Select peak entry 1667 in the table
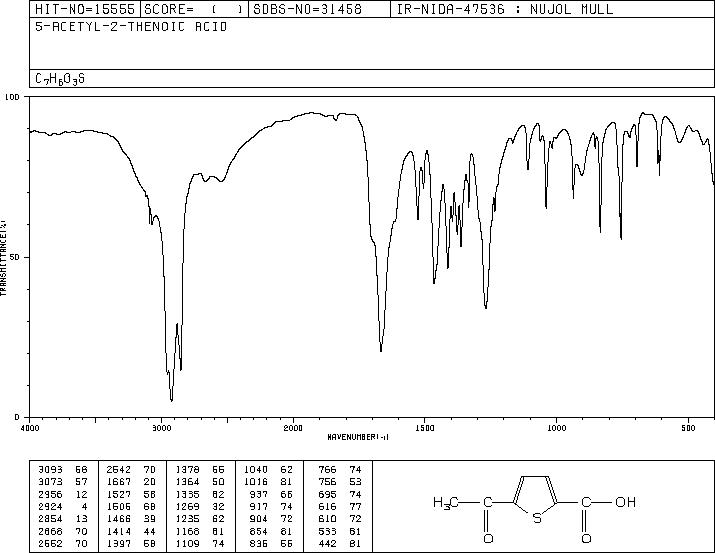 pos(119,482)
